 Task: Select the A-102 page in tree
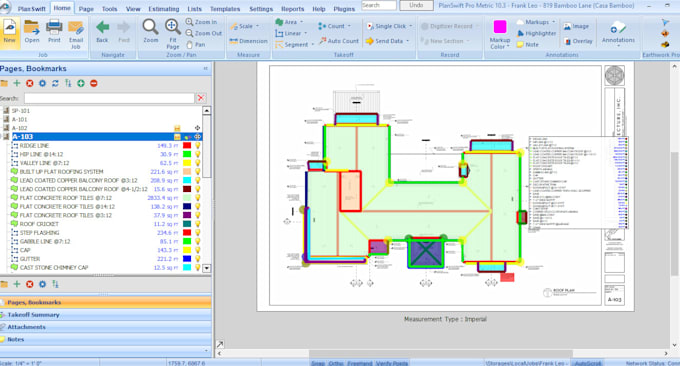point(20,128)
